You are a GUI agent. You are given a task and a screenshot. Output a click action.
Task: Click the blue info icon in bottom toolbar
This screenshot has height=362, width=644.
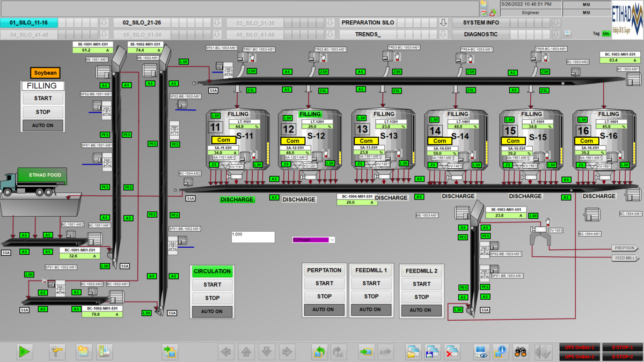coord(500,352)
